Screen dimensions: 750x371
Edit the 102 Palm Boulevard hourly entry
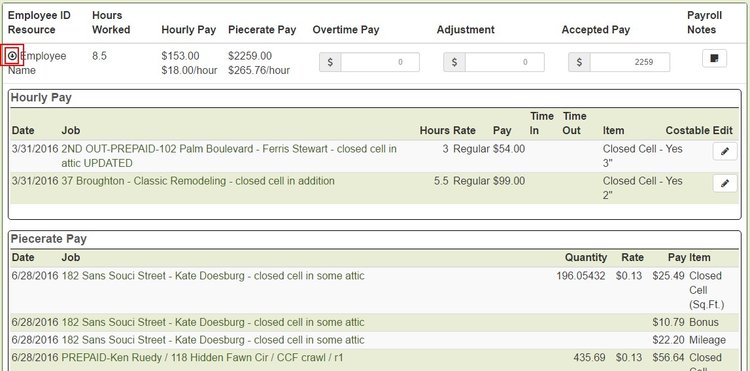click(x=725, y=152)
